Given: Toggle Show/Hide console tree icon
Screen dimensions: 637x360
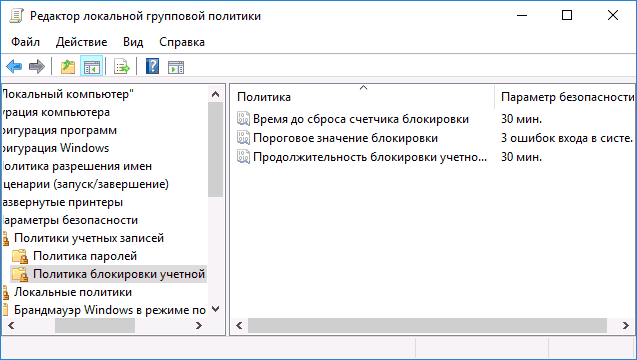Looking at the screenshot, I should point(92,67).
